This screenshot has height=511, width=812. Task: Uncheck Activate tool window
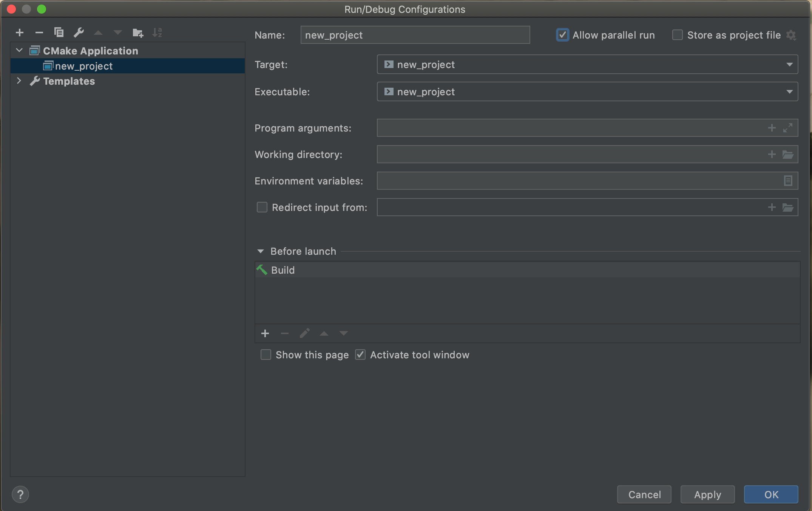360,355
